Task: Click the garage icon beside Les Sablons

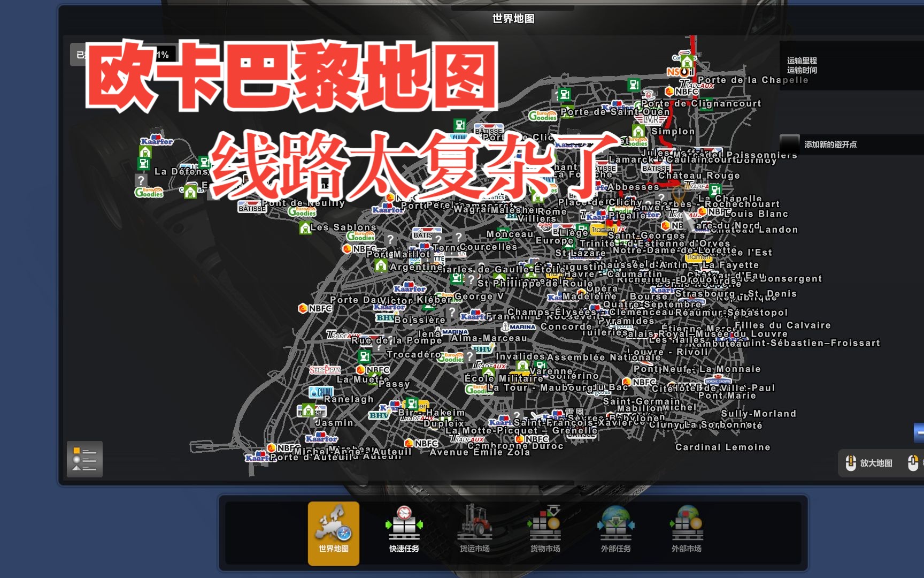Action: [305, 228]
